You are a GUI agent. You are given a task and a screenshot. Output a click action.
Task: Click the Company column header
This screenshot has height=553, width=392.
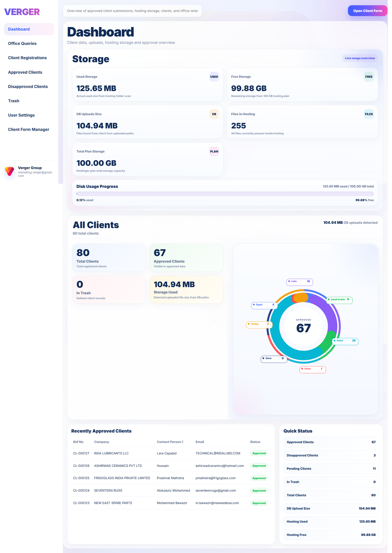(101, 442)
